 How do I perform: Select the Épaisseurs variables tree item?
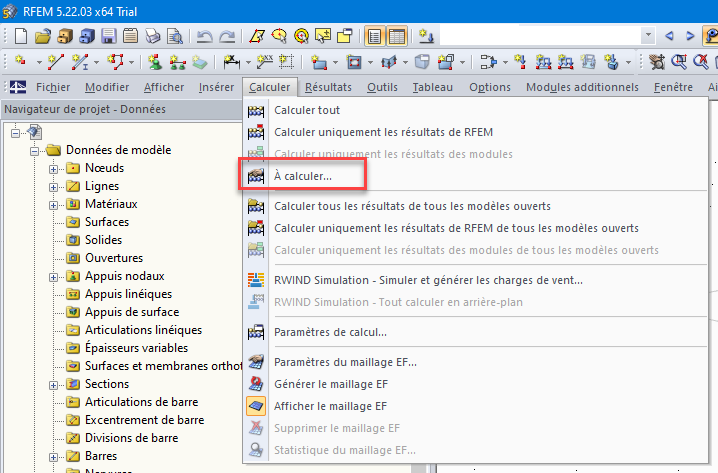tap(136, 348)
